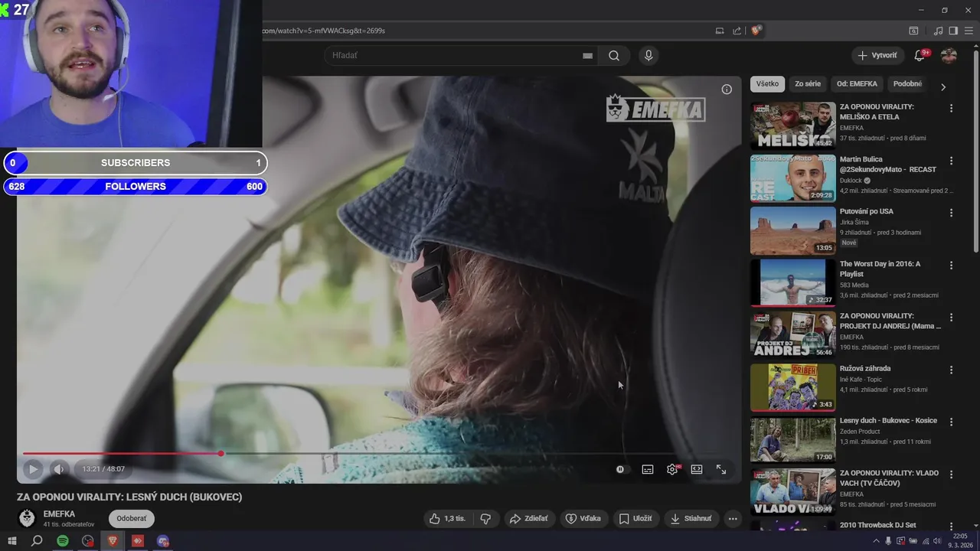This screenshot has width=980, height=551.
Task: Open Windows taskbar search
Action: point(37,541)
